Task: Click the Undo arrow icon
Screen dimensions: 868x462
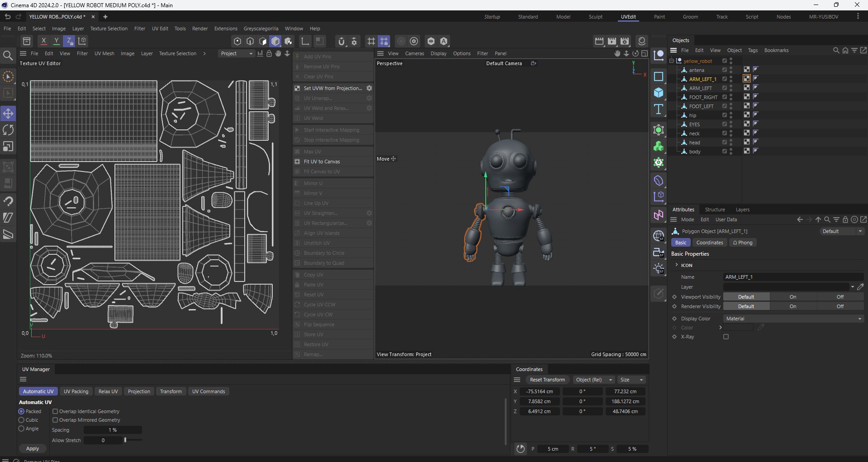Action: pyautogui.click(x=7, y=17)
